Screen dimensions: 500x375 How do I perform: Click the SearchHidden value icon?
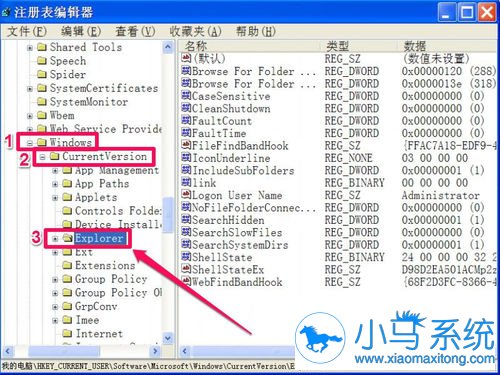[186, 220]
